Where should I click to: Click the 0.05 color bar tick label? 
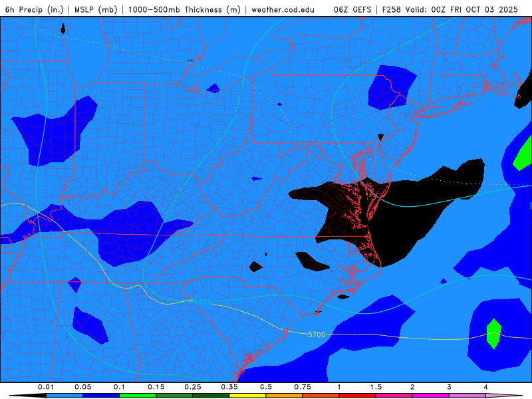[82, 387]
